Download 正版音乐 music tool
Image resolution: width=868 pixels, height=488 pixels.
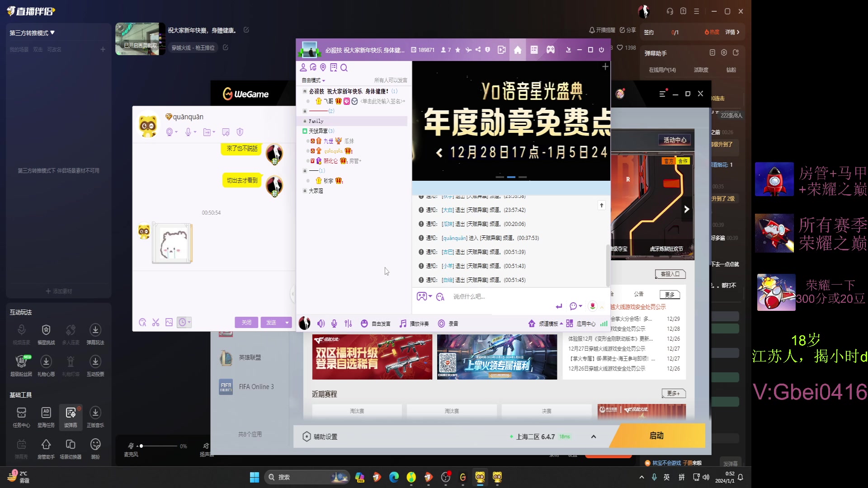[95, 417]
